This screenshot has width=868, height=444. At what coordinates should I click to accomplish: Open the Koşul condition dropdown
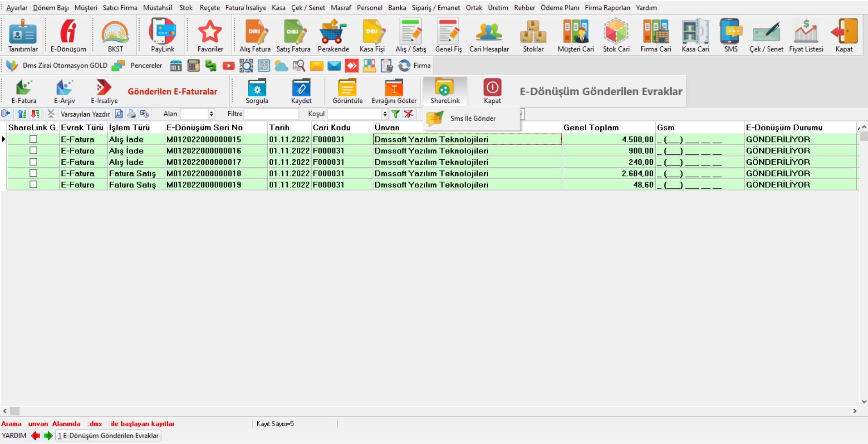[384, 114]
